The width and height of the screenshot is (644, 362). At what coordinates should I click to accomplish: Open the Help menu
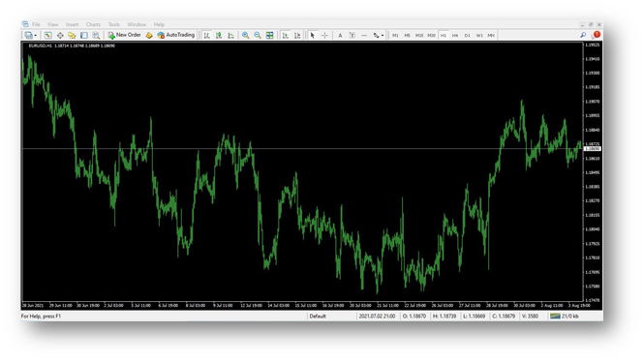click(159, 24)
